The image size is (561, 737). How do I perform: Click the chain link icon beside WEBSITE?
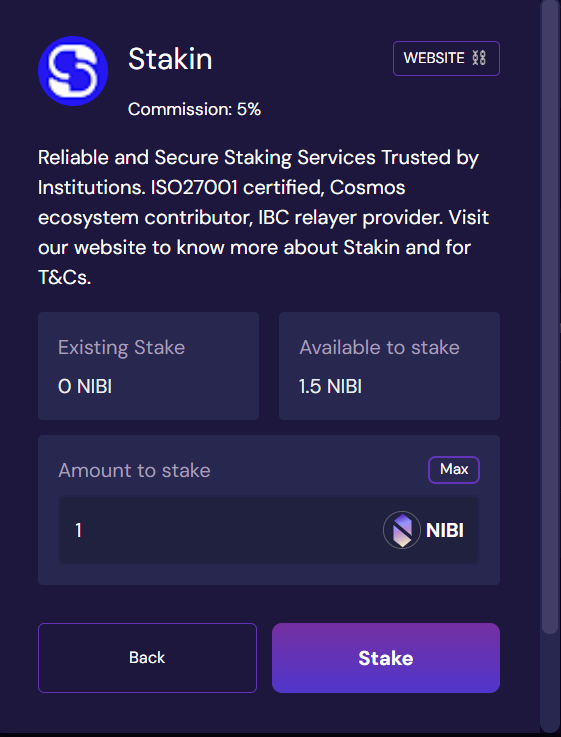(479, 58)
